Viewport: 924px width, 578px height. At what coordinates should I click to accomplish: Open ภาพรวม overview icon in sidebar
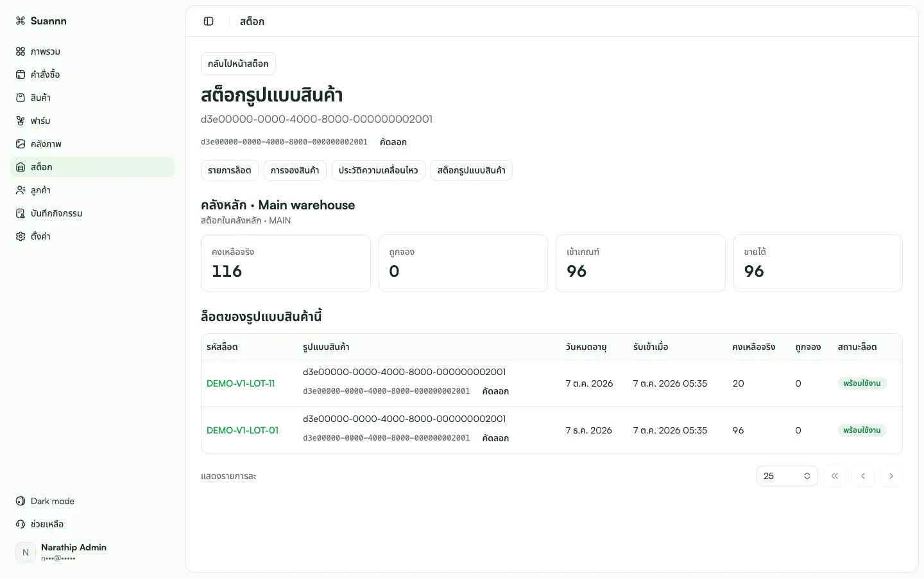click(21, 51)
